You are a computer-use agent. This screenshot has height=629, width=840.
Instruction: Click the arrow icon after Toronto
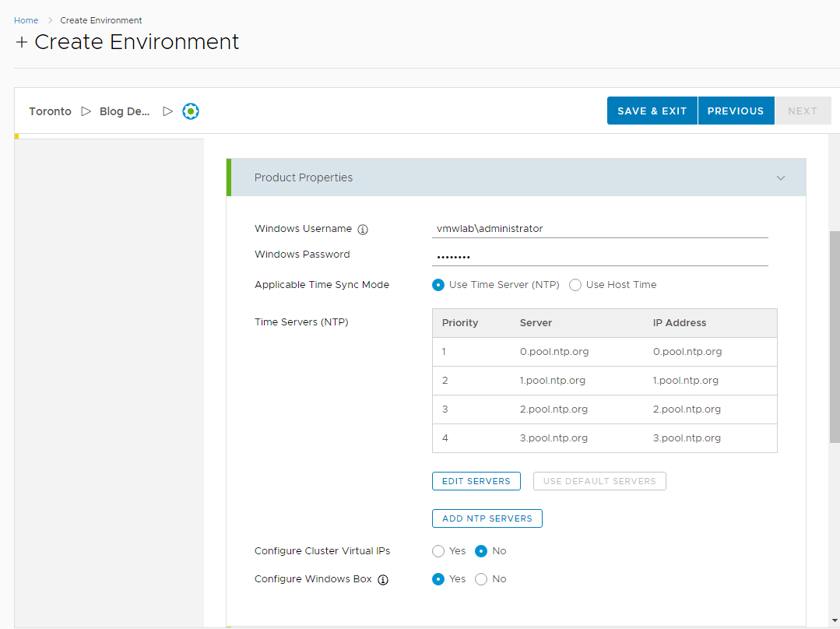86,111
